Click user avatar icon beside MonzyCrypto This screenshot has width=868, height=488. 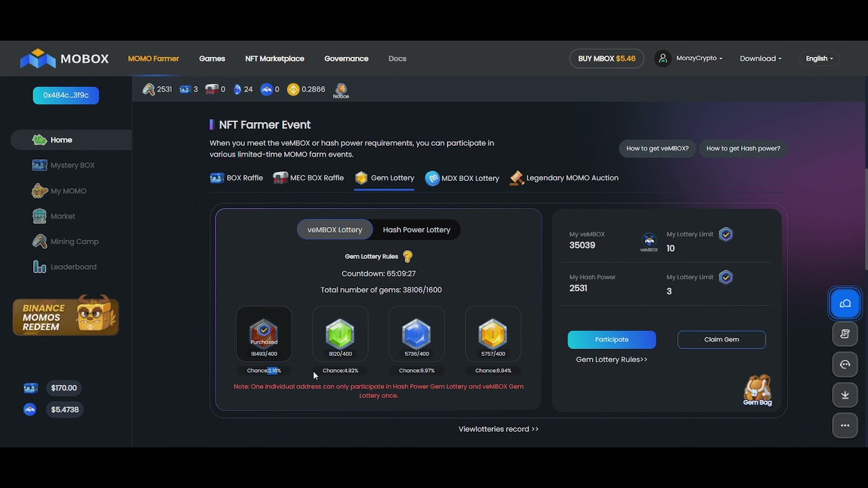663,58
